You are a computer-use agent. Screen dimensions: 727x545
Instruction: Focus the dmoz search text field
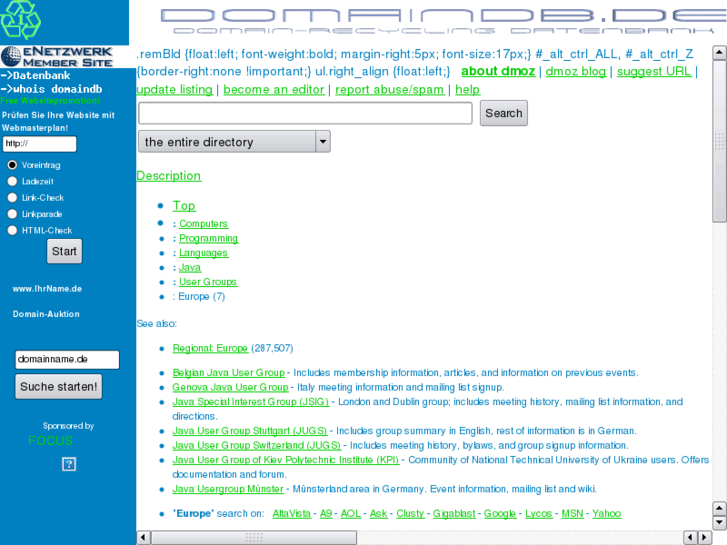pos(305,113)
